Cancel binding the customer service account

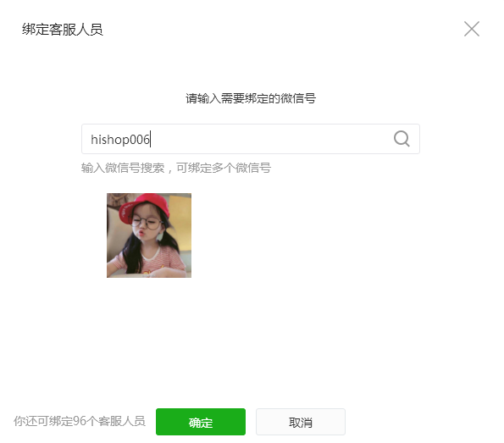coord(301,422)
